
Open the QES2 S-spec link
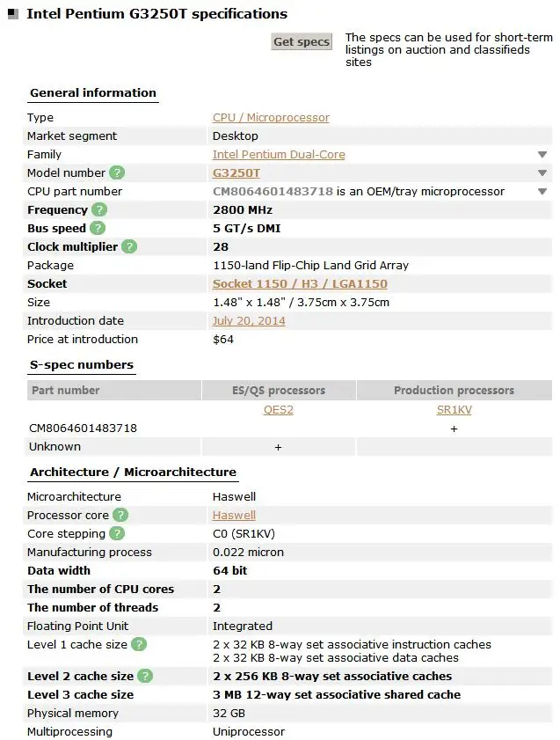279,410
